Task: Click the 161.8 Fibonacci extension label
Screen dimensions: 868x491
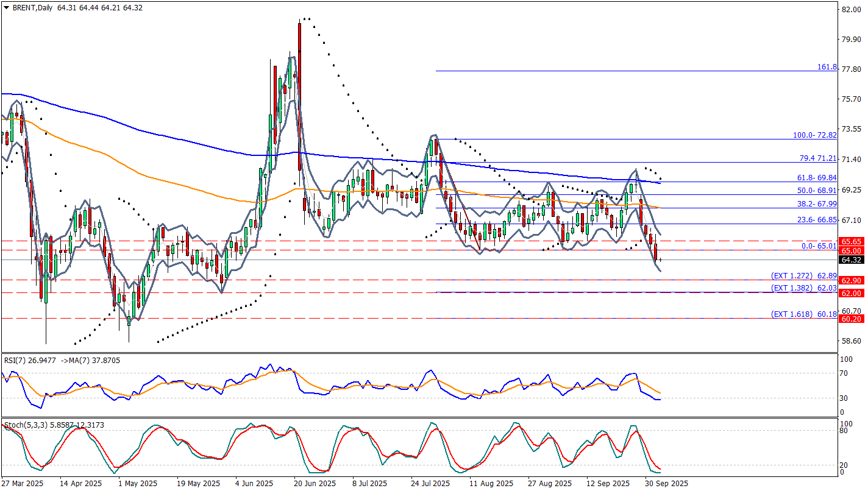Action: coord(827,67)
